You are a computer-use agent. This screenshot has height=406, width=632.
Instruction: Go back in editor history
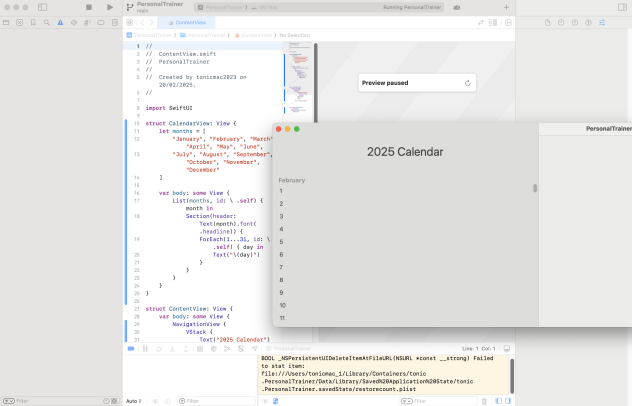coord(143,21)
